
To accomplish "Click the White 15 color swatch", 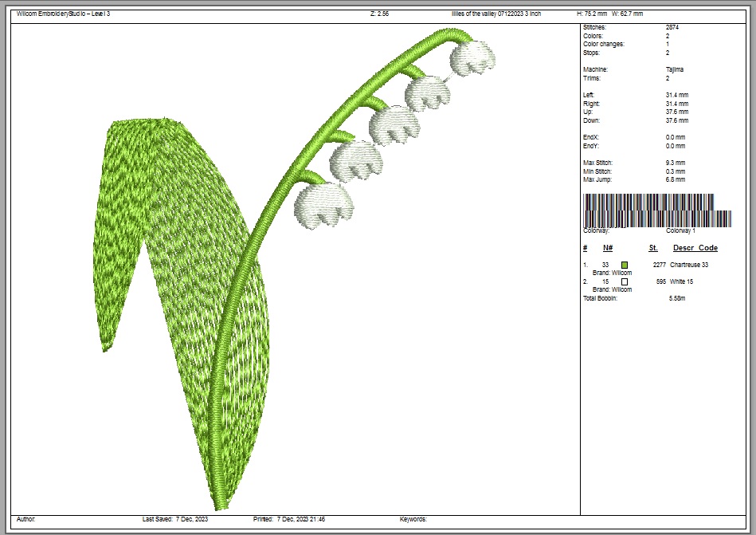I will (x=625, y=282).
